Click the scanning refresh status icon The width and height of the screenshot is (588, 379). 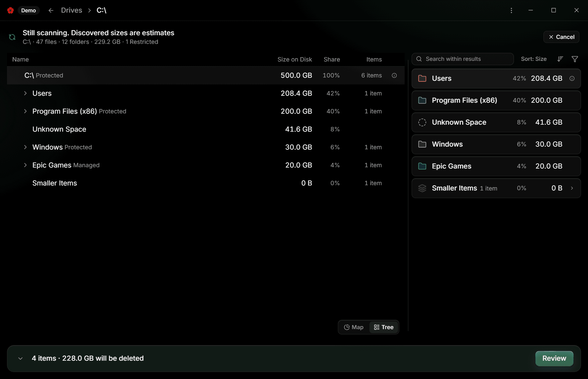pyautogui.click(x=12, y=37)
